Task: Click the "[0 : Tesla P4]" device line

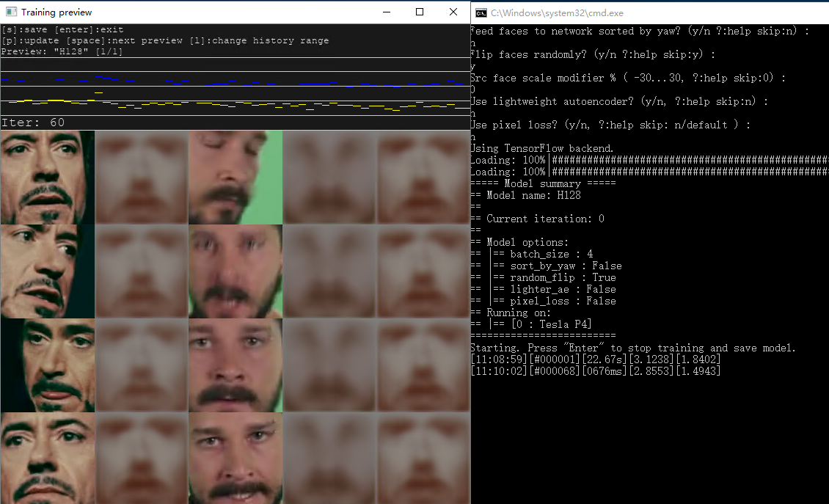Action: (x=531, y=324)
